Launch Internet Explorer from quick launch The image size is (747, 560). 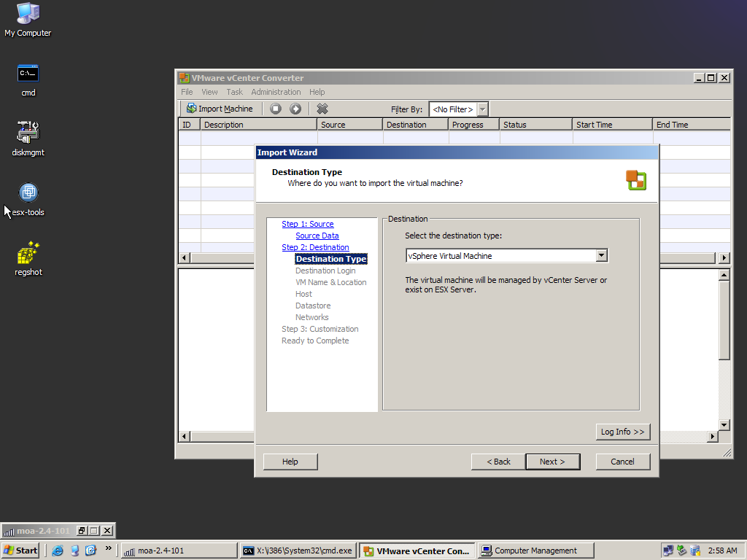point(58,551)
